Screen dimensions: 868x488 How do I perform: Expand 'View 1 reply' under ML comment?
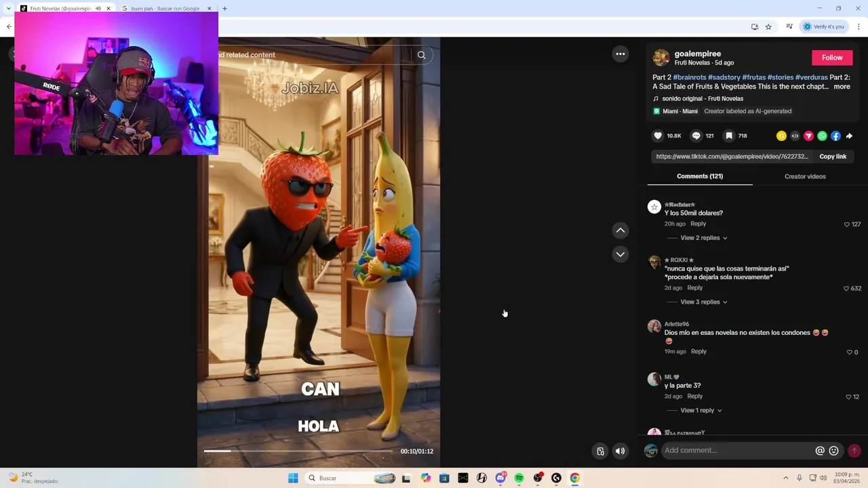701,410
